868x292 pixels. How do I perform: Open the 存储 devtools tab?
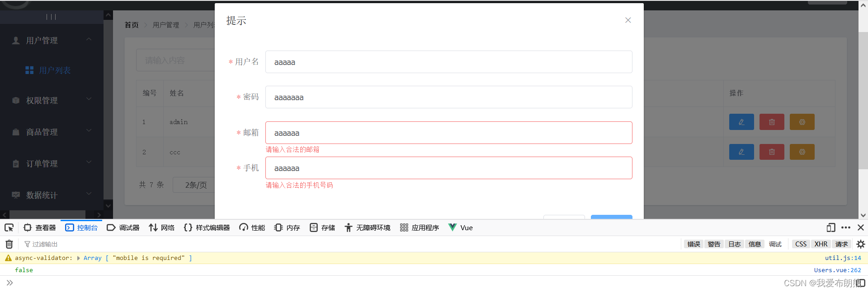click(x=322, y=227)
